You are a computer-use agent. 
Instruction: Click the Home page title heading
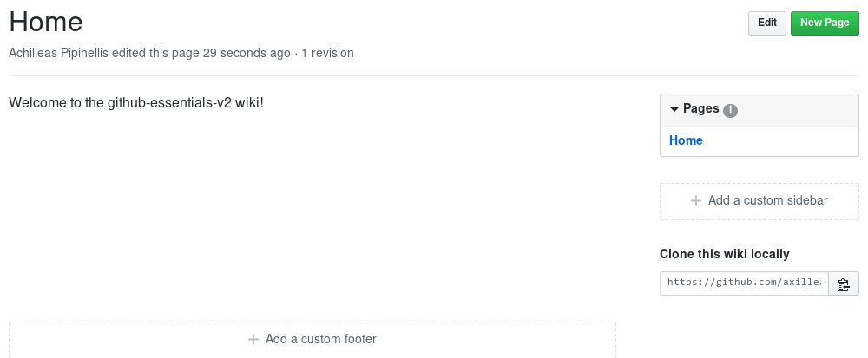(46, 23)
